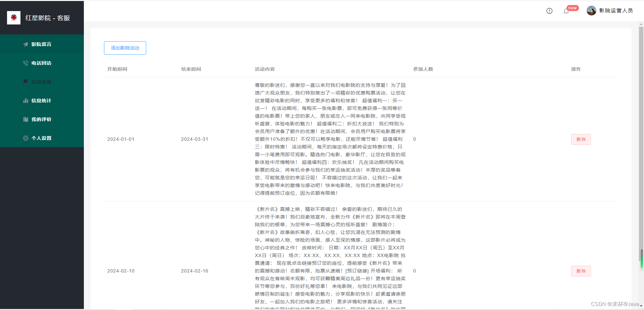Open the 影院运营人员 user menu
This screenshot has width=644, height=310.
[610, 11]
